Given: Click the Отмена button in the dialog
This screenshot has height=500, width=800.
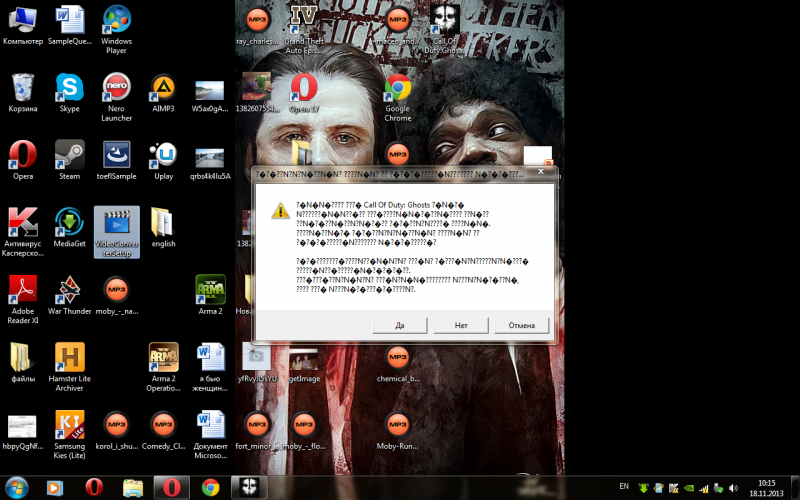Looking at the screenshot, I should 521,325.
